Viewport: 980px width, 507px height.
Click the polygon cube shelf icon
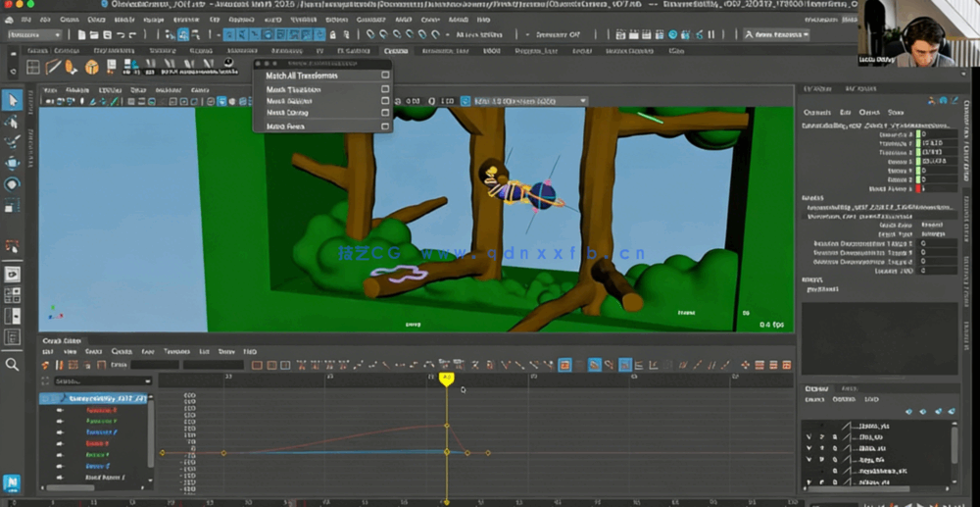(91, 67)
